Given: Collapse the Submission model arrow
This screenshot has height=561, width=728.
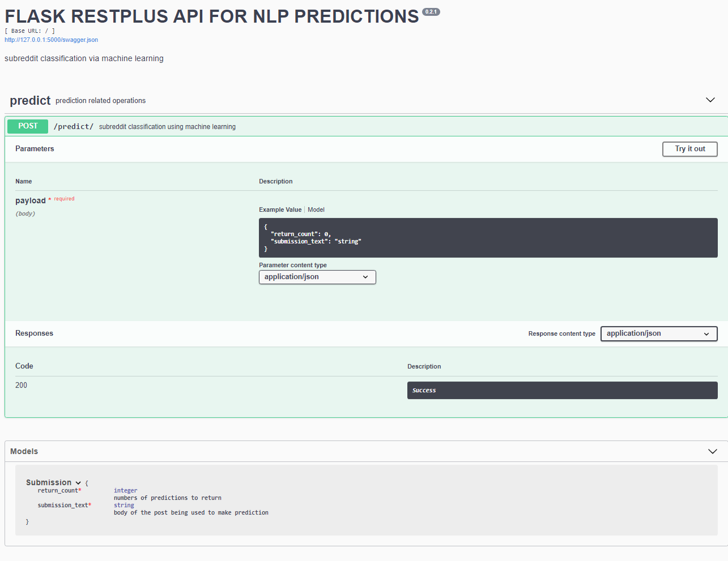Looking at the screenshot, I should point(78,483).
